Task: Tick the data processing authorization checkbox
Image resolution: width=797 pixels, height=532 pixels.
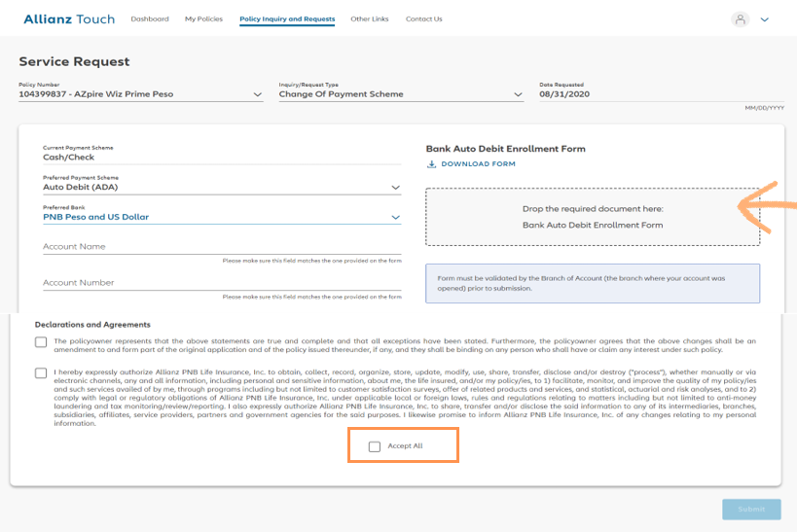Action: [x=40, y=372]
